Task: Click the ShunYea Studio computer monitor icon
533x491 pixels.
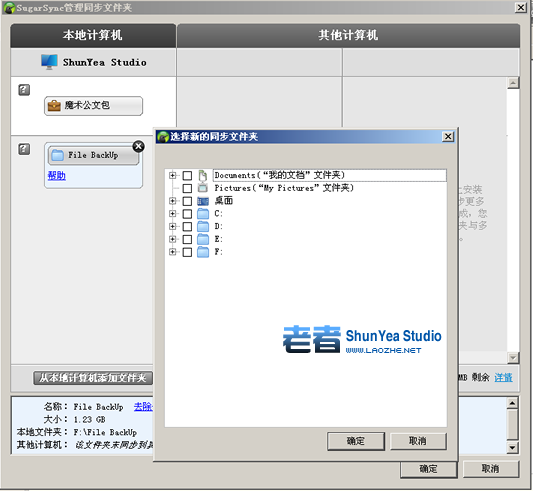Action: point(49,62)
